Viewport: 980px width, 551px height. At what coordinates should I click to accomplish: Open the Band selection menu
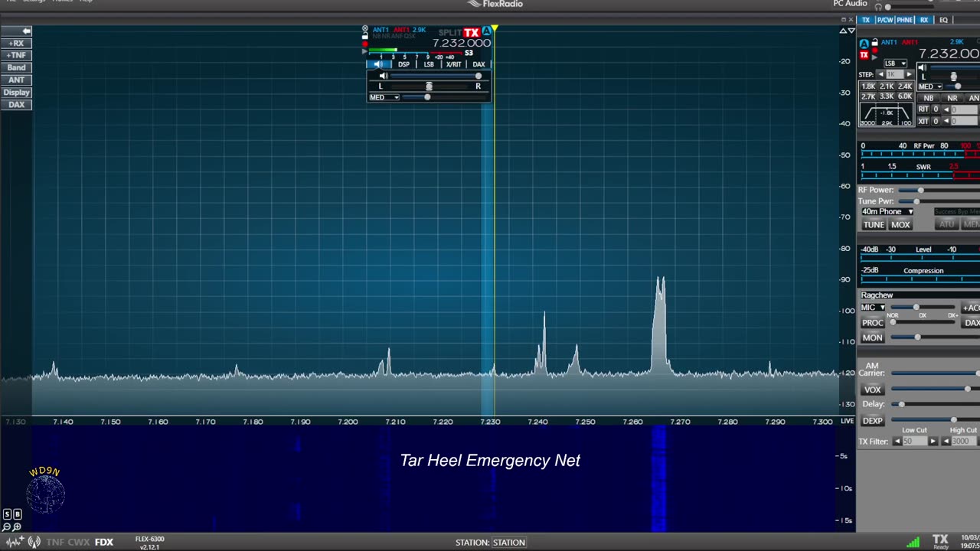[16, 68]
